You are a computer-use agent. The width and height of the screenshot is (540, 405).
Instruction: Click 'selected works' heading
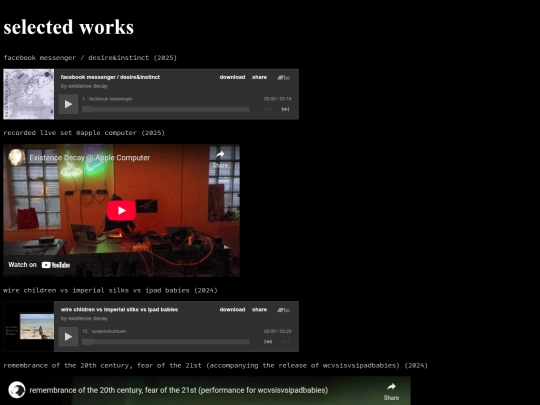point(69,27)
